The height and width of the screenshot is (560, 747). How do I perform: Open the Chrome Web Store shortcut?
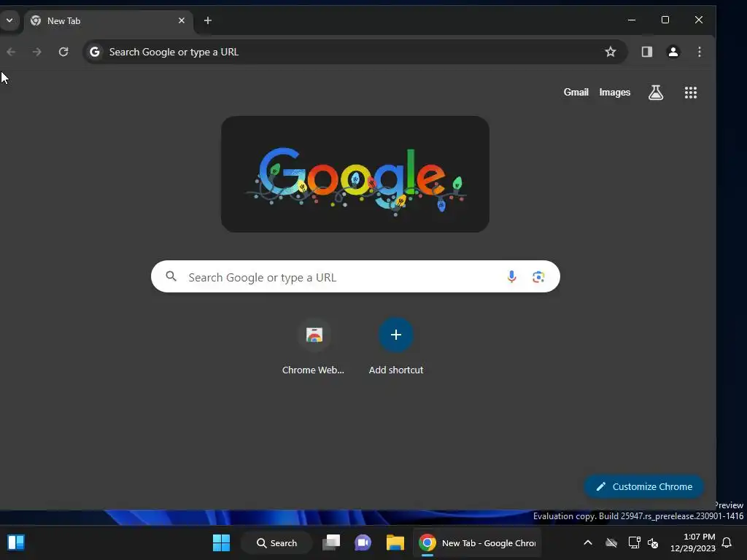314,346
